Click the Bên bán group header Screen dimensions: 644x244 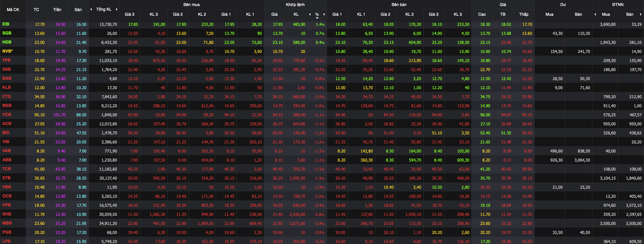(x=399, y=5)
